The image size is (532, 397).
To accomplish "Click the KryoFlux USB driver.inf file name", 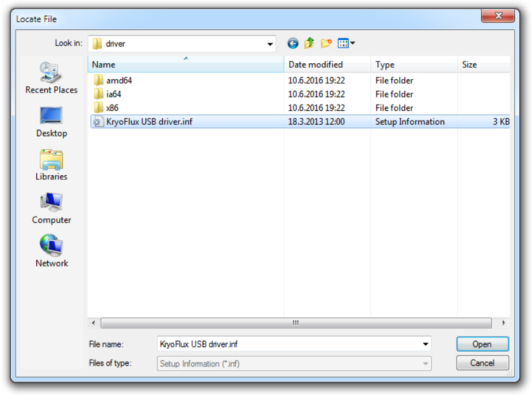I will click(150, 122).
